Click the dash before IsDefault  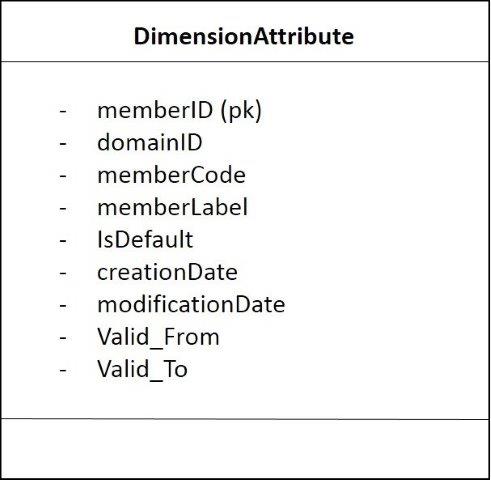tap(63, 241)
